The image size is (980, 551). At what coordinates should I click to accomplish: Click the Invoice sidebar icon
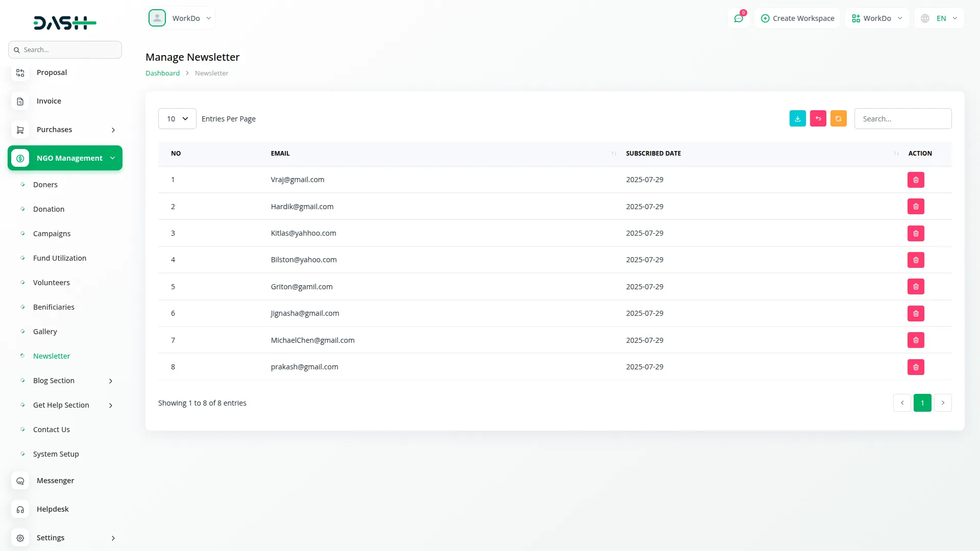pyautogui.click(x=20, y=101)
